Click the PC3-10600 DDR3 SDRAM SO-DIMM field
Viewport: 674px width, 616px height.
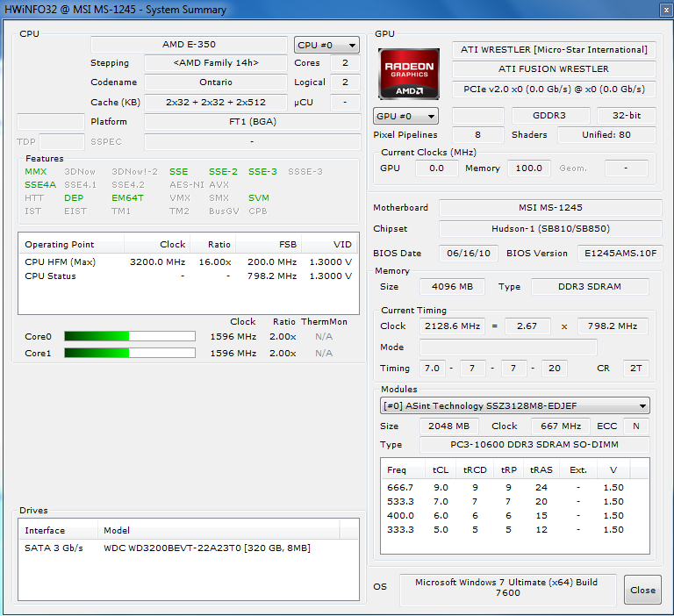[534, 445]
